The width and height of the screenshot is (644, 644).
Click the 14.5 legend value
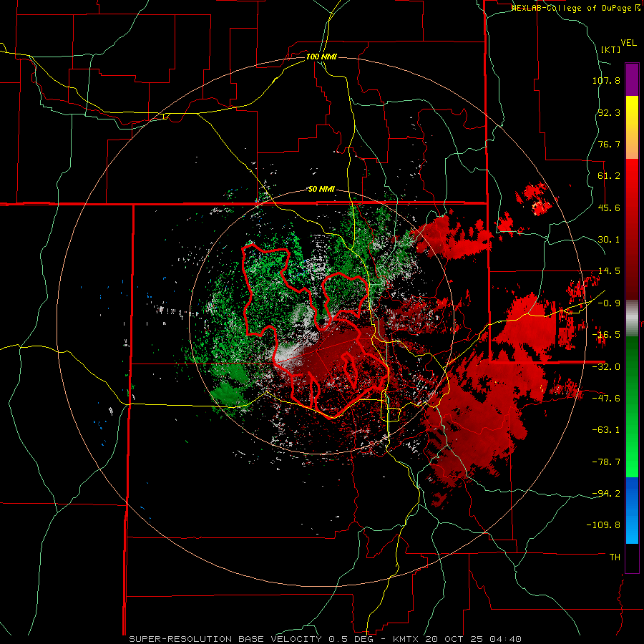point(609,271)
